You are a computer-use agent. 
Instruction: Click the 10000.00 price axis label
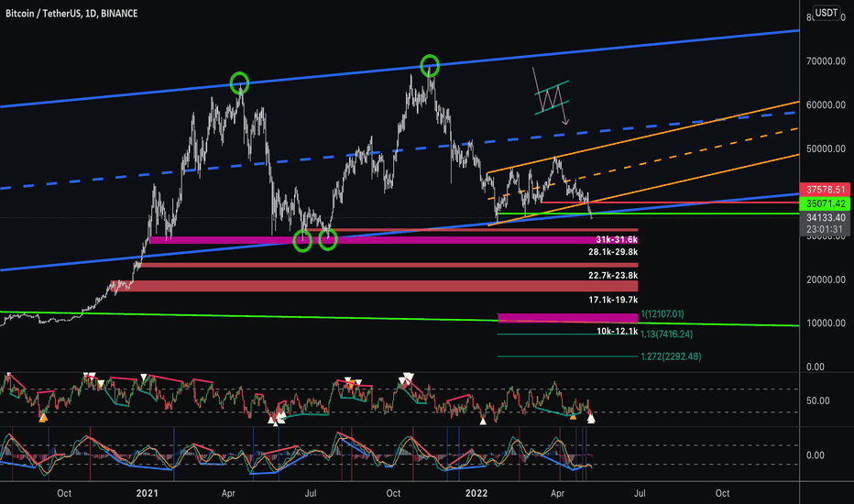coord(826,323)
